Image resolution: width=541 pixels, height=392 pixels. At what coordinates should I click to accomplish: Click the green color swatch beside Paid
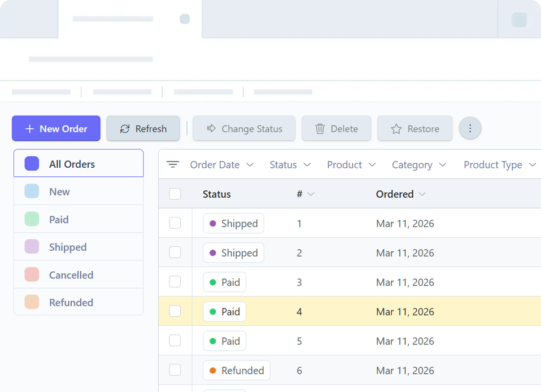click(32, 219)
